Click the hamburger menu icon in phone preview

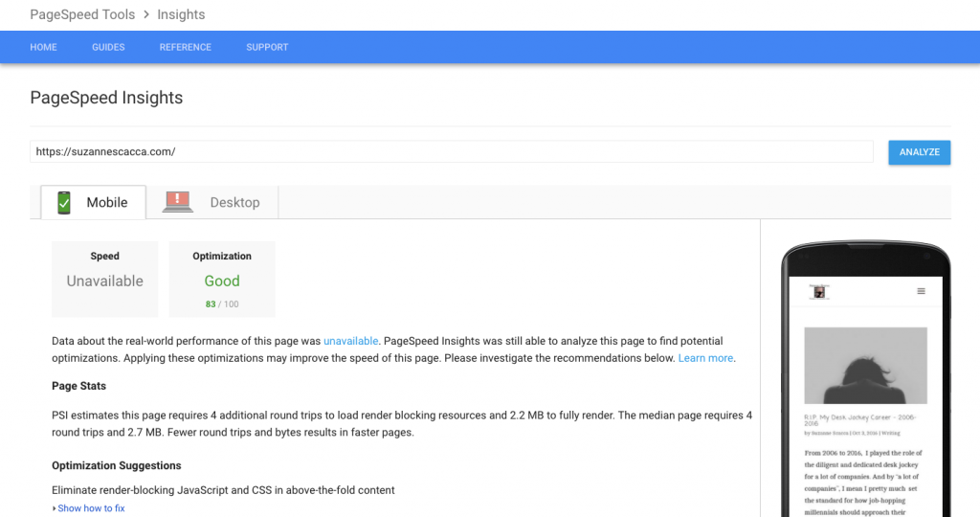click(x=921, y=291)
